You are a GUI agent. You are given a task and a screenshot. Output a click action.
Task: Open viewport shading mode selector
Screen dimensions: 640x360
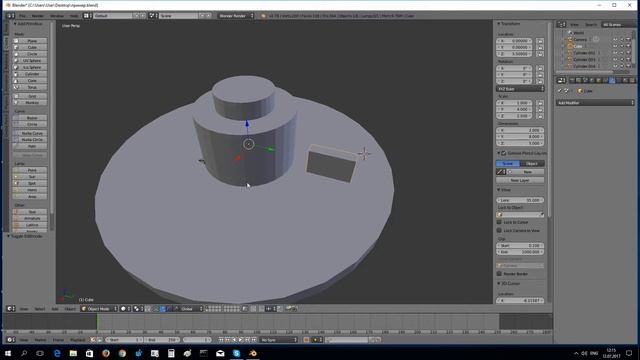(125, 309)
